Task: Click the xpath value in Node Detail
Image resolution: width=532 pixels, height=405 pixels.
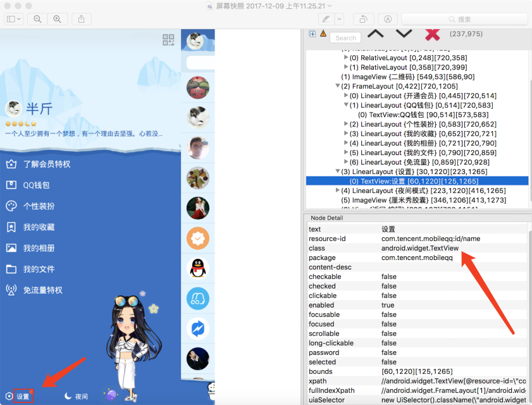Action: coord(454,381)
